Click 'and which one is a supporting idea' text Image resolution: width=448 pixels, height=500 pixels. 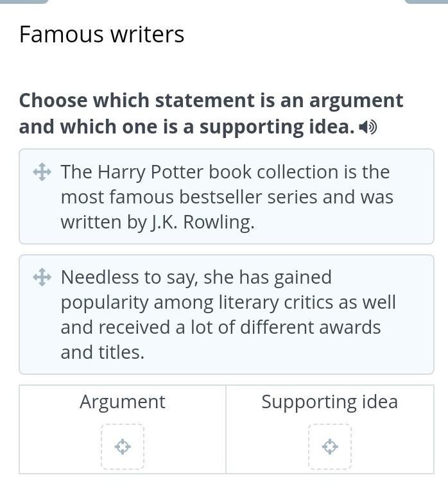(186, 127)
